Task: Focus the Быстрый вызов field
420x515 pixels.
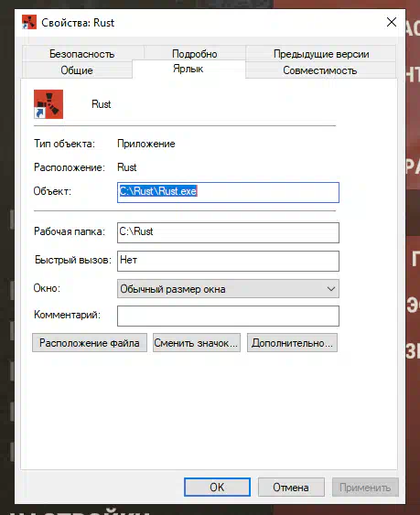Action: pyautogui.click(x=228, y=261)
